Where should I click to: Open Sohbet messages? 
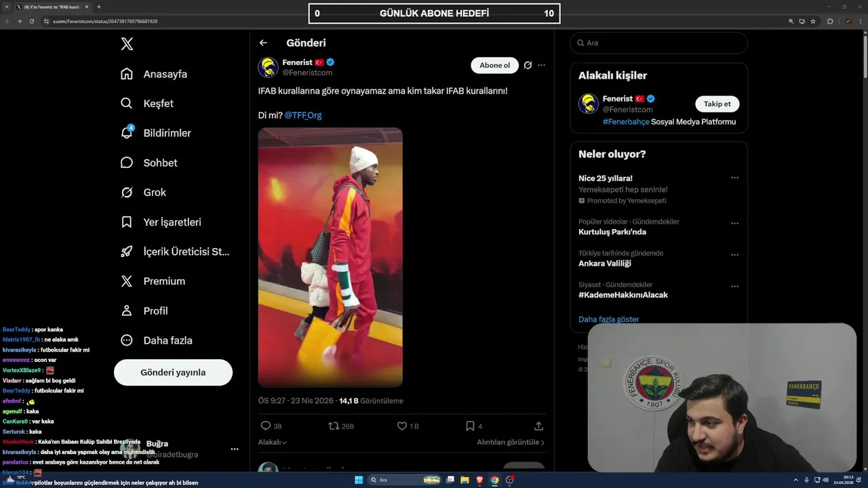149,163
